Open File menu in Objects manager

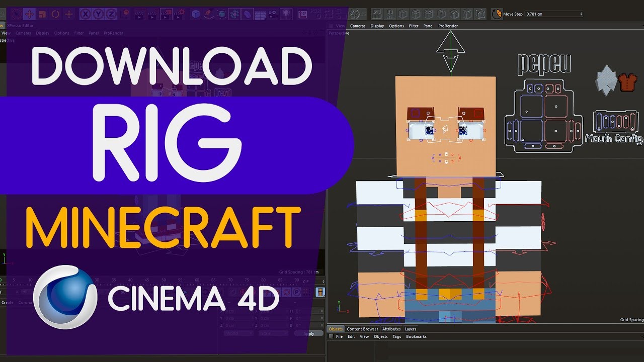point(339,336)
